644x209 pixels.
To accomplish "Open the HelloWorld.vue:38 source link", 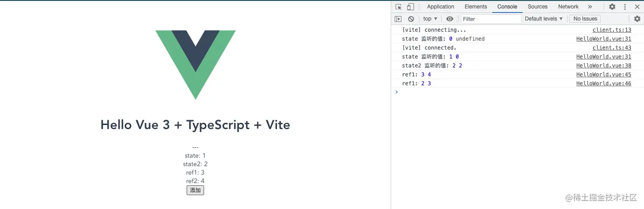I will 604,66.
